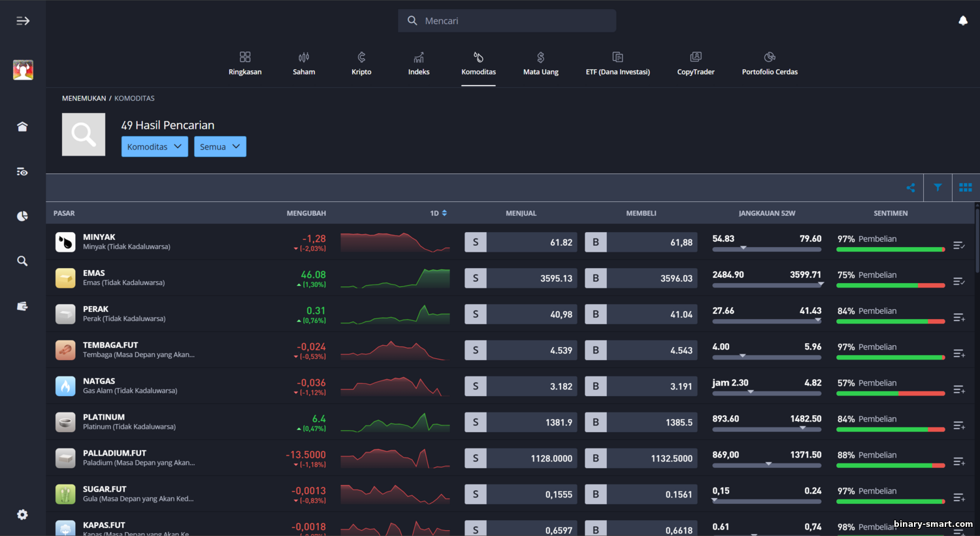This screenshot has width=980, height=536.
Task: Switch to grid view layout
Action: 965,188
